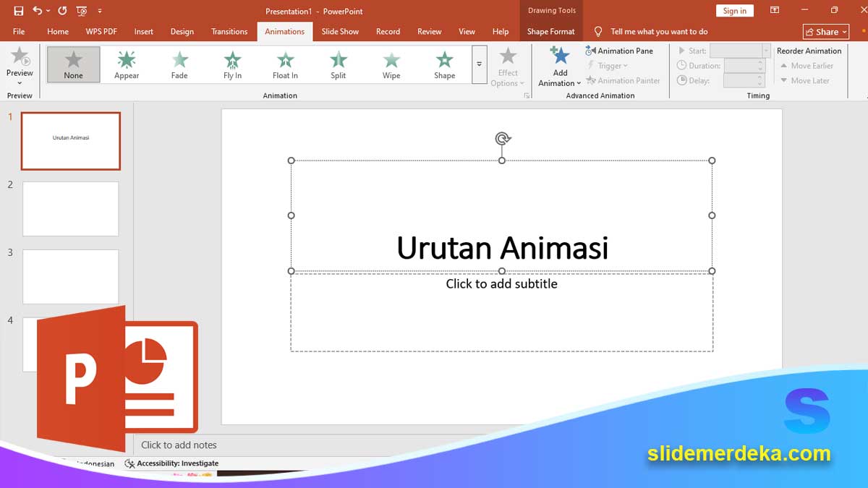Image resolution: width=868 pixels, height=488 pixels.
Task: Click the Animation Painter tool
Action: [x=624, y=80]
